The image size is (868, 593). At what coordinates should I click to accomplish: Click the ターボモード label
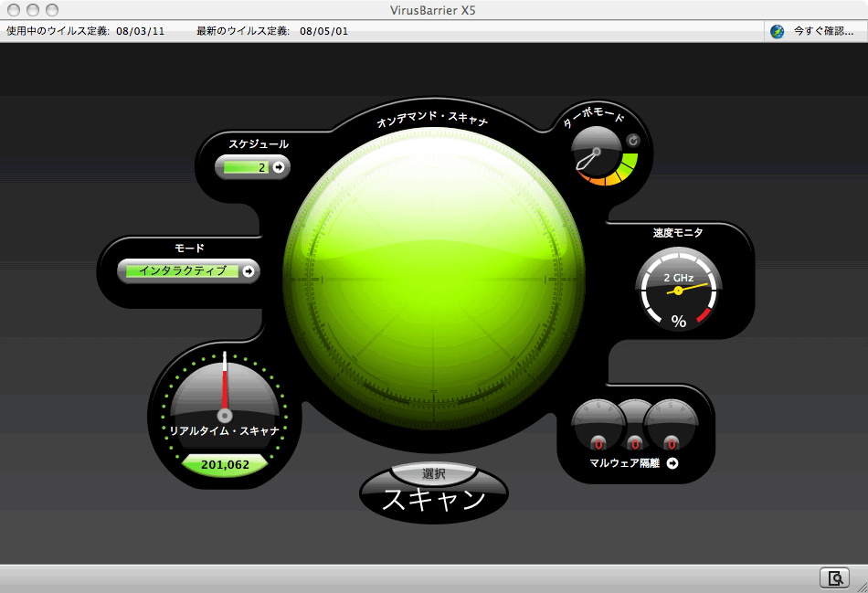(593, 116)
